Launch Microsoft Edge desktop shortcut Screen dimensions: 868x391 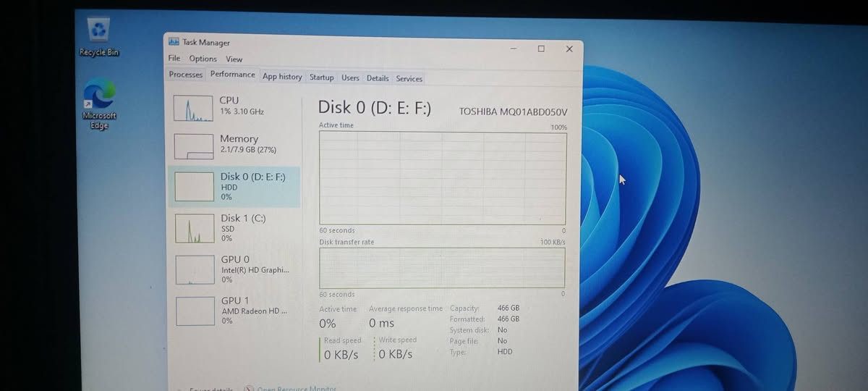click(99, 105)
